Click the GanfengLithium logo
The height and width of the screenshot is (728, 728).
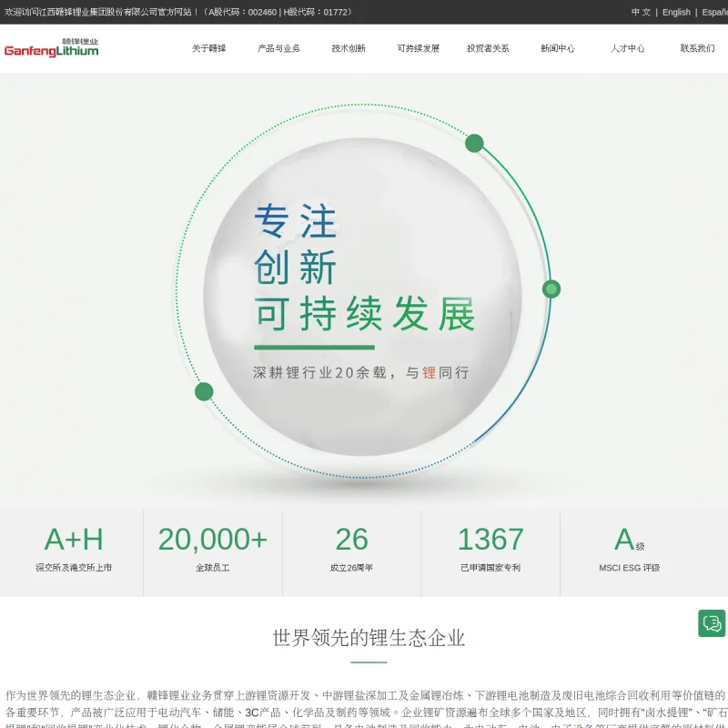pos(52,48)
